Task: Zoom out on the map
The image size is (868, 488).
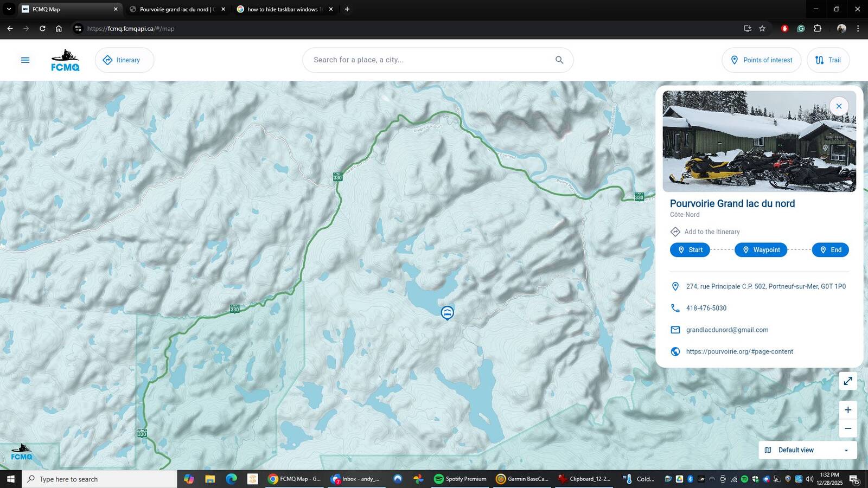Action: [x=848, y=428]
